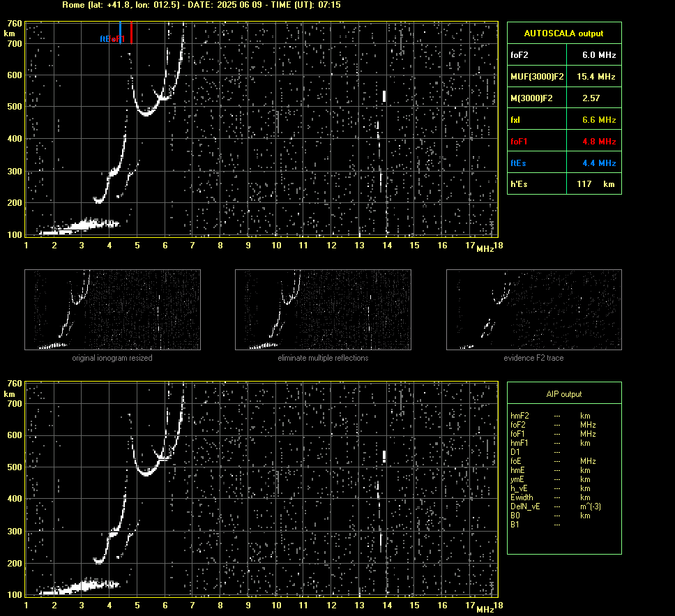Click the blue ftEs marker line
The height and width of the screenshot is (616, 675).
pyautogui.click(x=120, y=32)
